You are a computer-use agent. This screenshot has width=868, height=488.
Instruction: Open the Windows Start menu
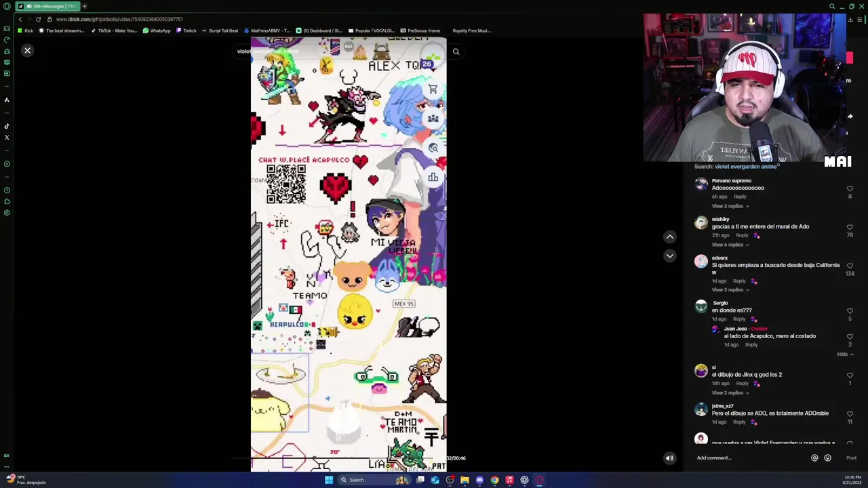(329, 480)
